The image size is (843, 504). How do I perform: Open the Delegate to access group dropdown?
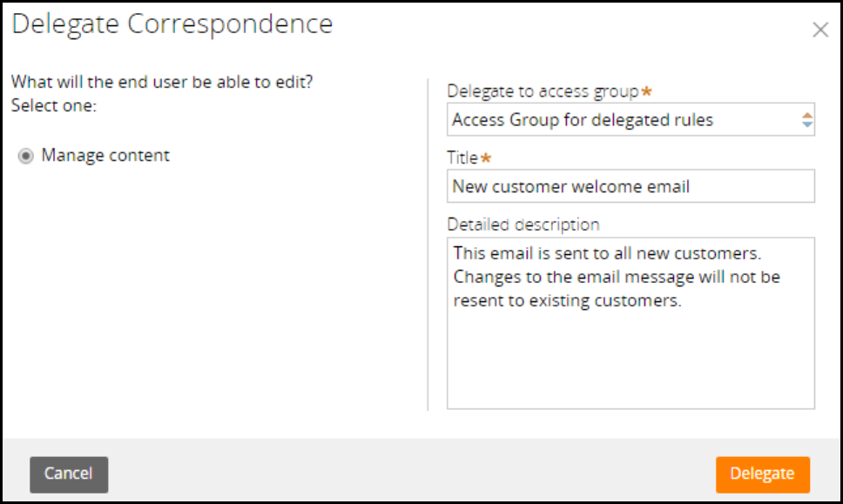point(631,120)
